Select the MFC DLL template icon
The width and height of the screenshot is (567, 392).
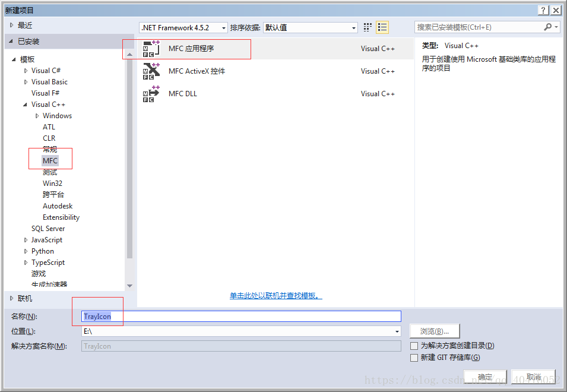(x=151, y=94)
